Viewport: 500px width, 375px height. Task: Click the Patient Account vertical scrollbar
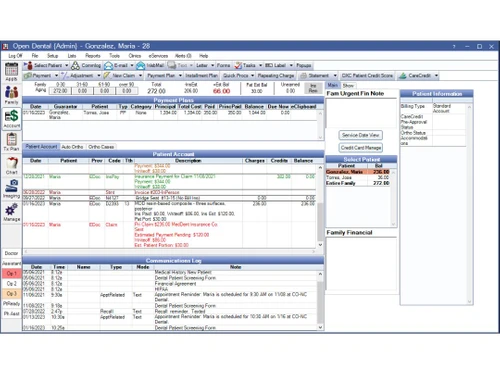(320, 206)
